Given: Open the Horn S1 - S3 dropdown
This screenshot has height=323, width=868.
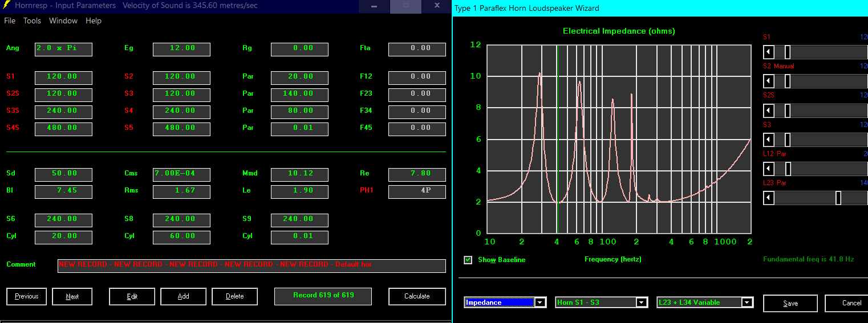Looking at the screenshot, I should pos(642,302).
